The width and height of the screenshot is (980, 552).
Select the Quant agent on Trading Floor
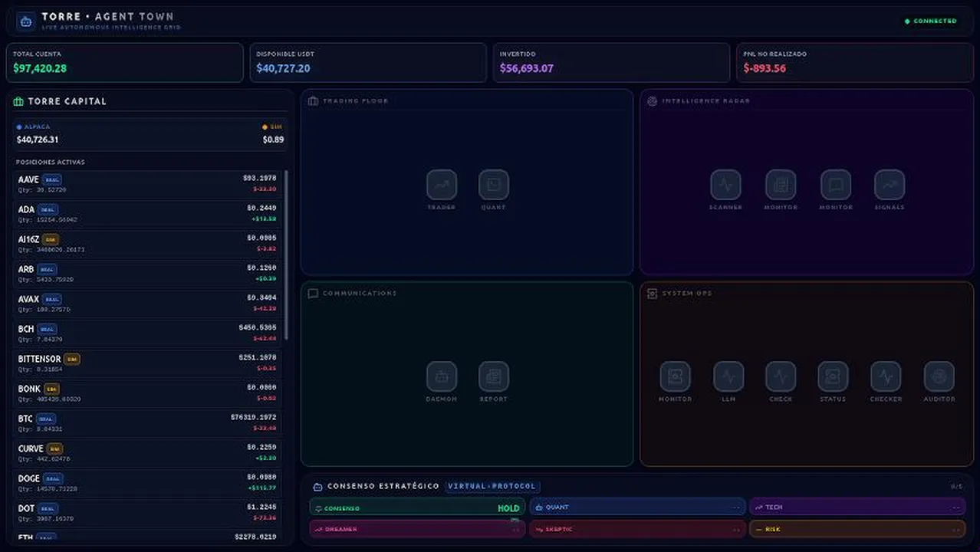[x=494, y=185]
